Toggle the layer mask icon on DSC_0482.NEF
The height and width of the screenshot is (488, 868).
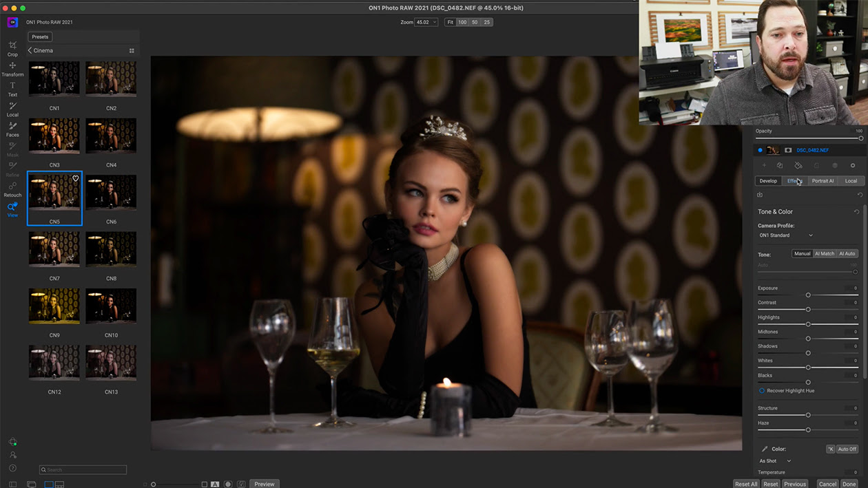click(x=788, y=150)
